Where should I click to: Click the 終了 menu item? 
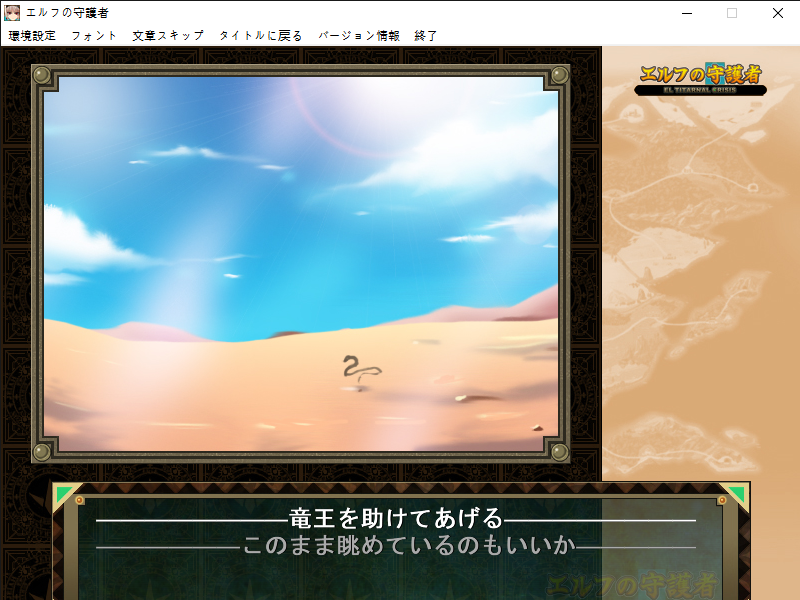coord(426,36)
